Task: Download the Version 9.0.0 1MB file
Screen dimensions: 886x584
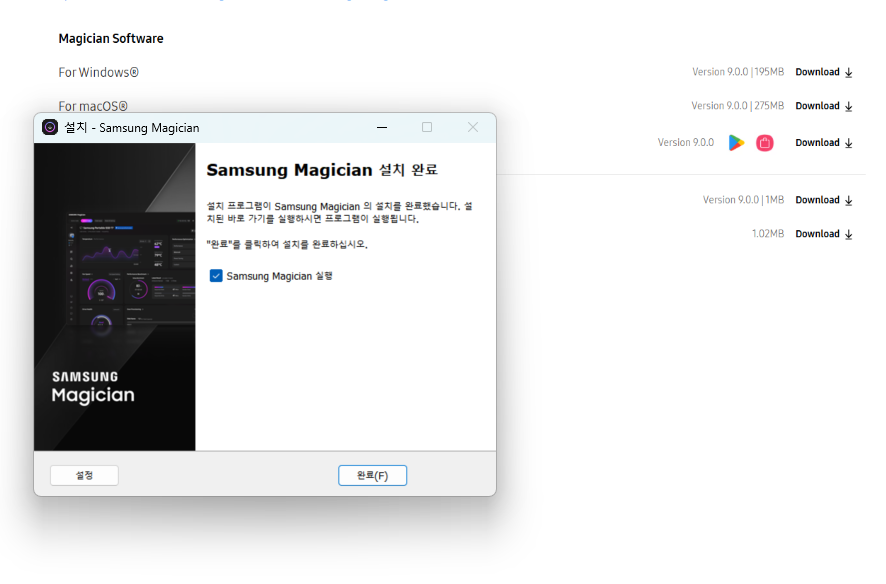Action: pos(824,200)
